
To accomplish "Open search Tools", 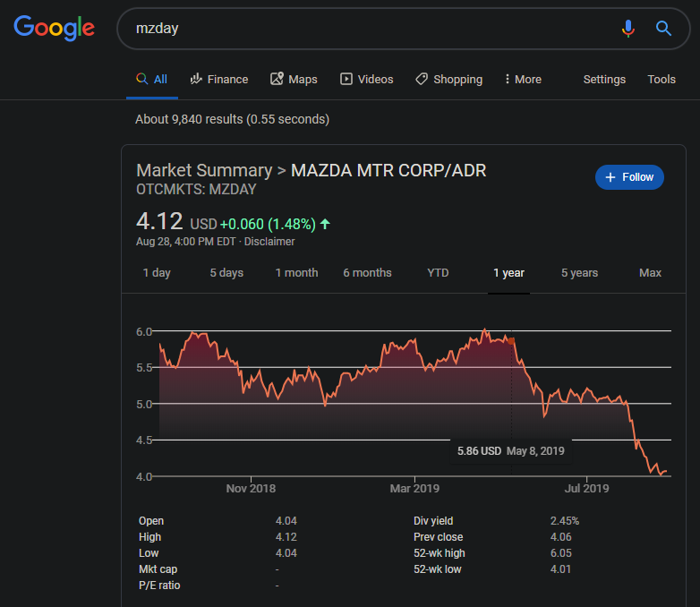I will click(x=662, y=80).
